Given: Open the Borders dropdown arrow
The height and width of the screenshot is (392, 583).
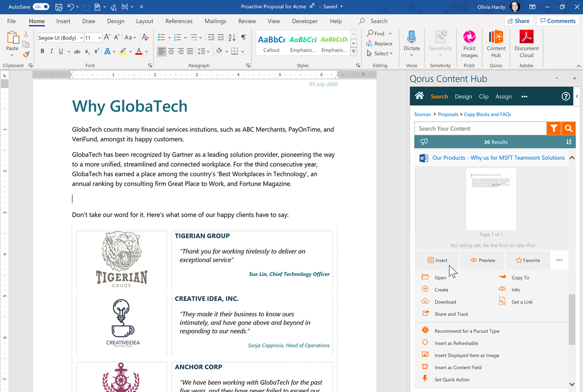Looking at the screenshot, I should tap(243, 51).
